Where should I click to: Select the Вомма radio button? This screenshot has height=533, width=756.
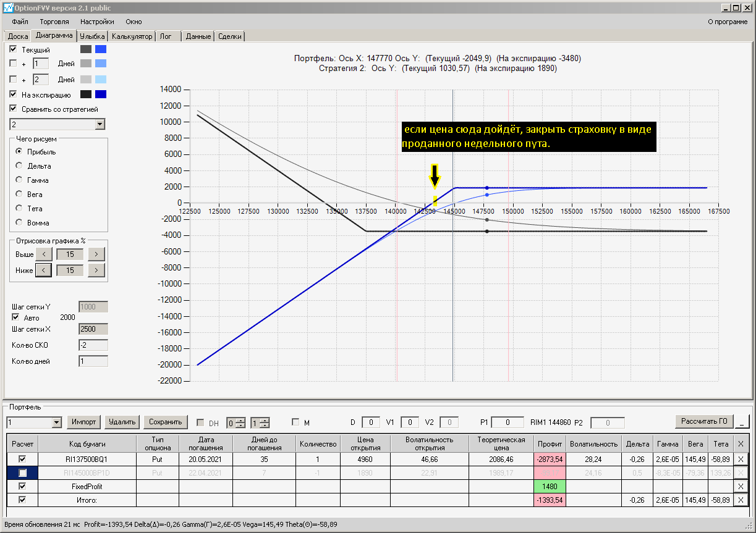19,222
